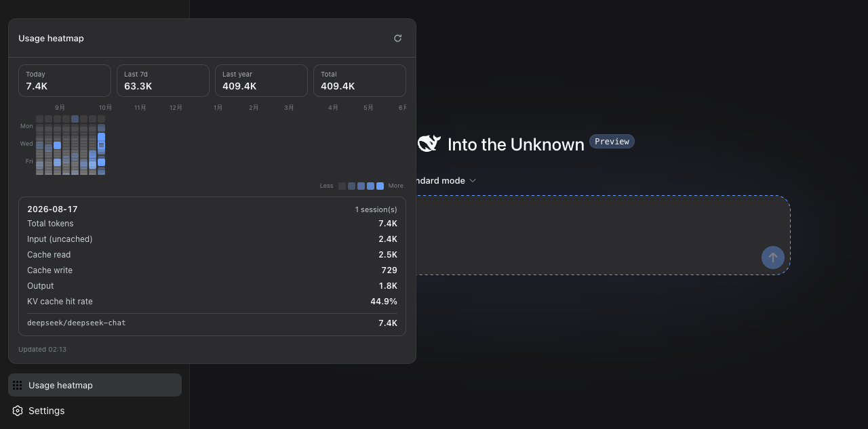The image size is (868, 429).
Task: Click the 1.8K Output value
Action: [x=388, y=286]
